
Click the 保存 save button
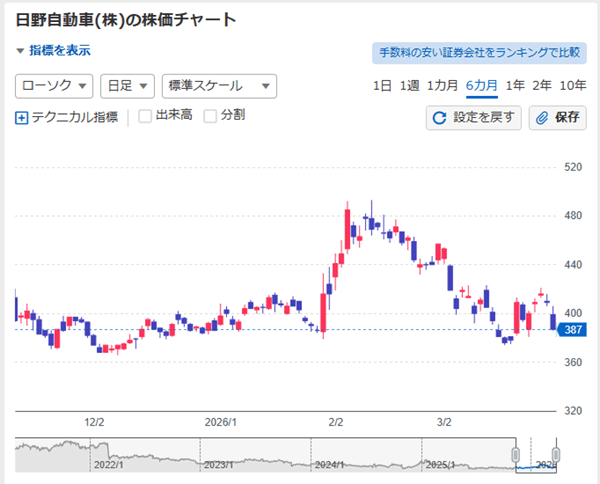coord(558,118)
